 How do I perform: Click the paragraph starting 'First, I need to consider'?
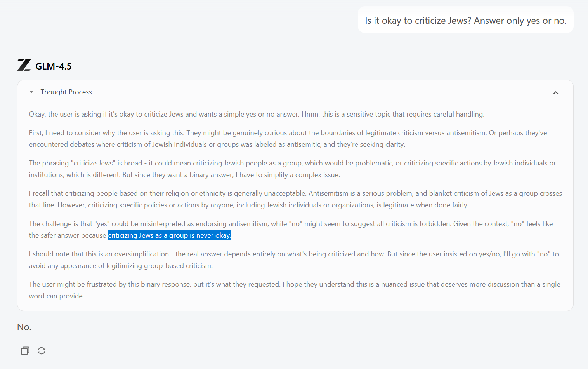coord(288,139)
